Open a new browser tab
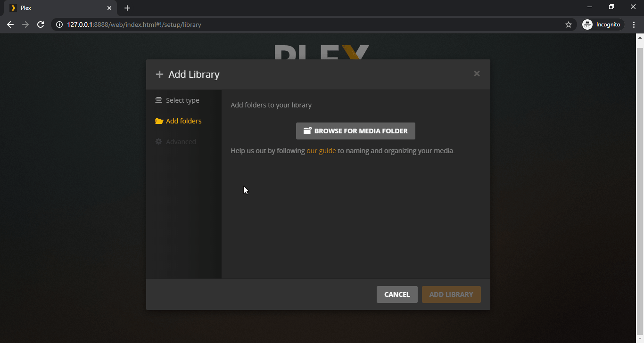644x343 pixels. (x=127, y=8)
